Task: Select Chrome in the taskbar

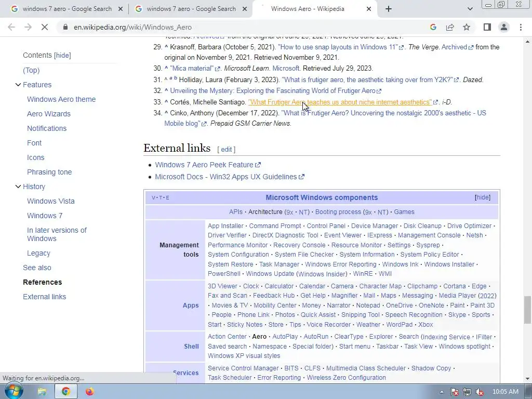Action: pyautogui.click(x=65, y=392)
